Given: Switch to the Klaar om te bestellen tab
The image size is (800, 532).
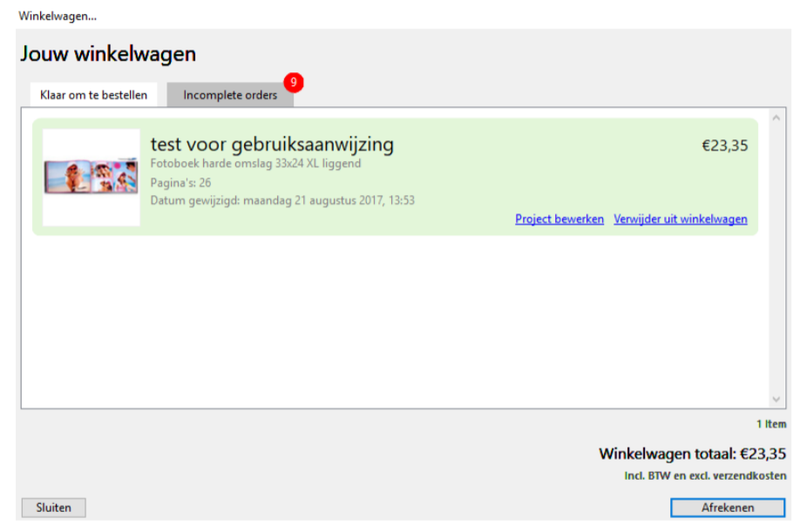Looking at the screenshot, I should [x=93, y=95].
